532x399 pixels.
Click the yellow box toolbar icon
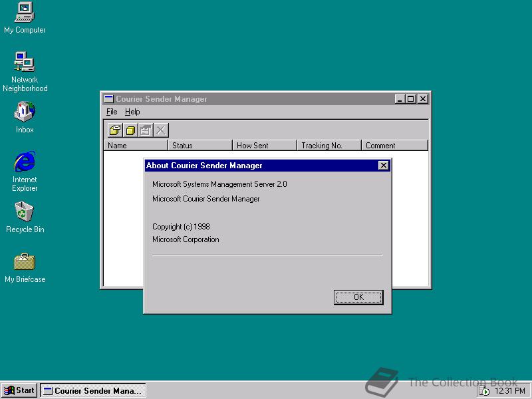tap(130, 130)
